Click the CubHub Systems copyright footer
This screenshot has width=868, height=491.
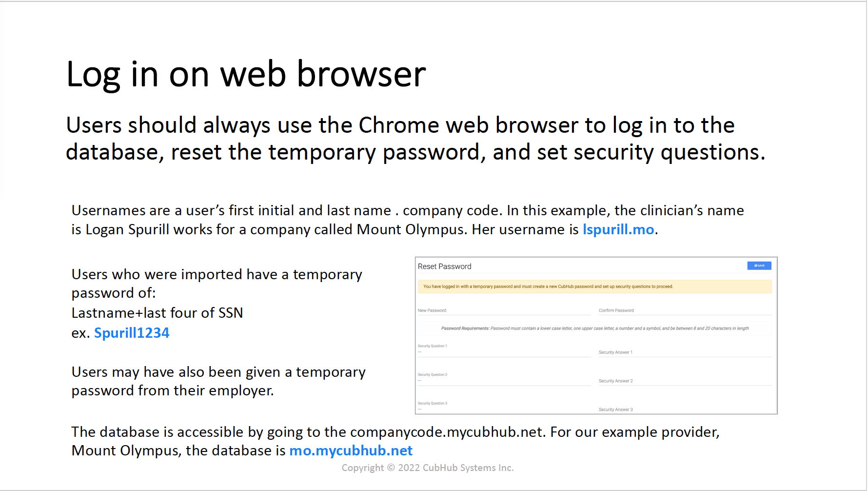[428, 468]
